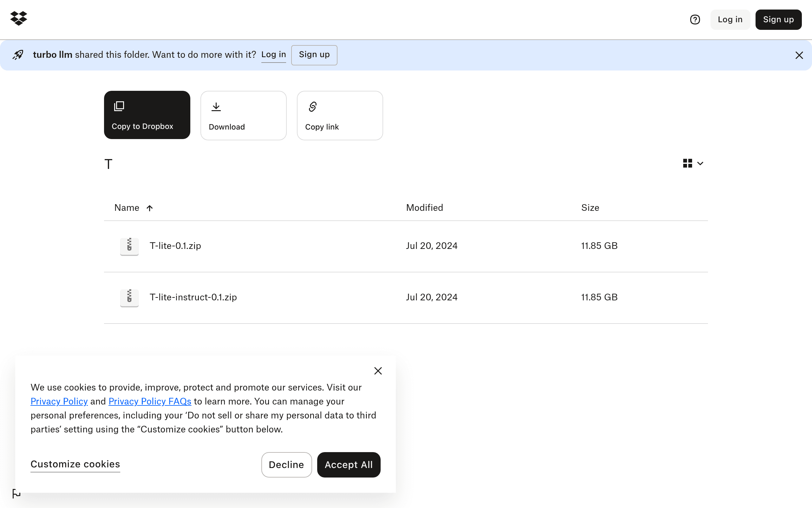Image resolution: width=812 pixels, height=508 pixels.
Task: Open the Privacy Policy FAQs link
Action: (150, 401)
